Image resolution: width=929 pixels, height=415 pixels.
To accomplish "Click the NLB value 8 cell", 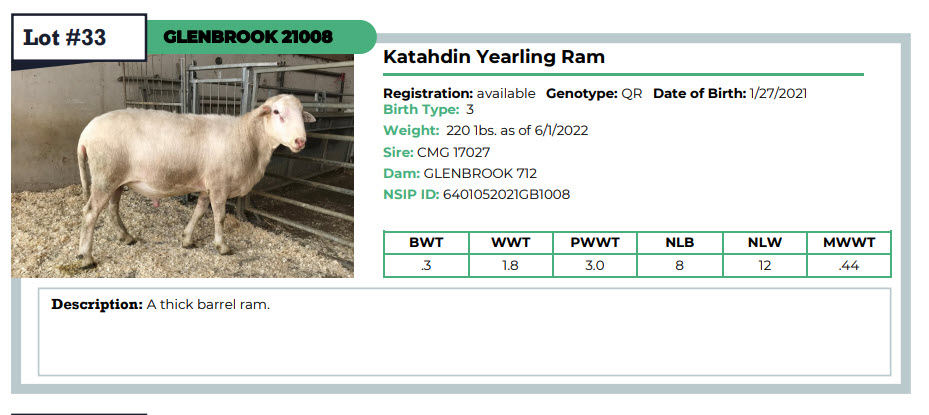I will click(x=680, y=266).
